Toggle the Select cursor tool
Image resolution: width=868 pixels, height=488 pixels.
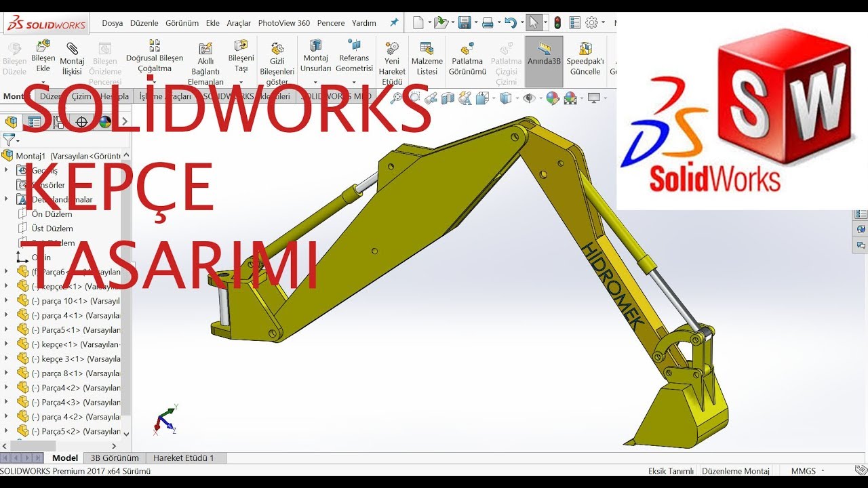click(x=534, y=23)
